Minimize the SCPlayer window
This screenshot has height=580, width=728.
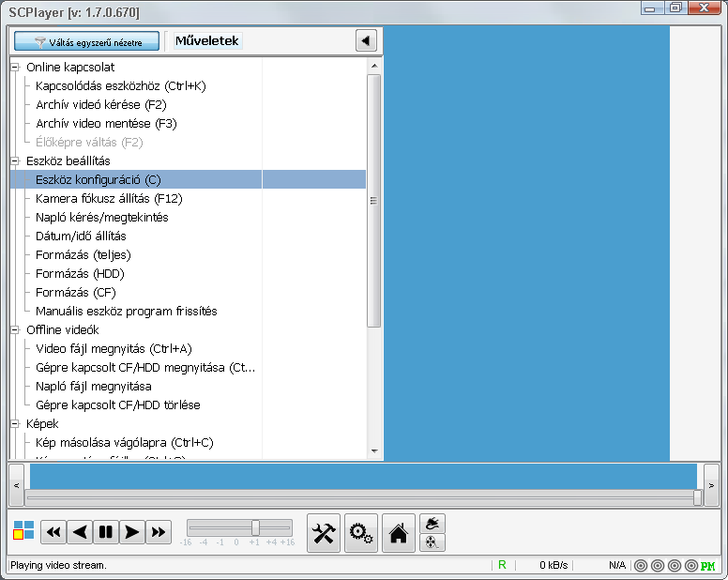(x=650, y=8)
